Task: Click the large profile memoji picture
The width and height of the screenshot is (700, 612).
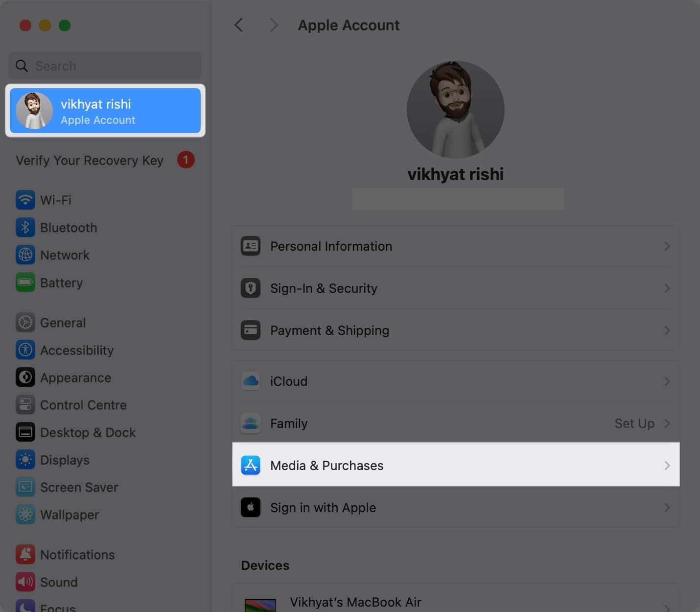Action: [456, 110]
